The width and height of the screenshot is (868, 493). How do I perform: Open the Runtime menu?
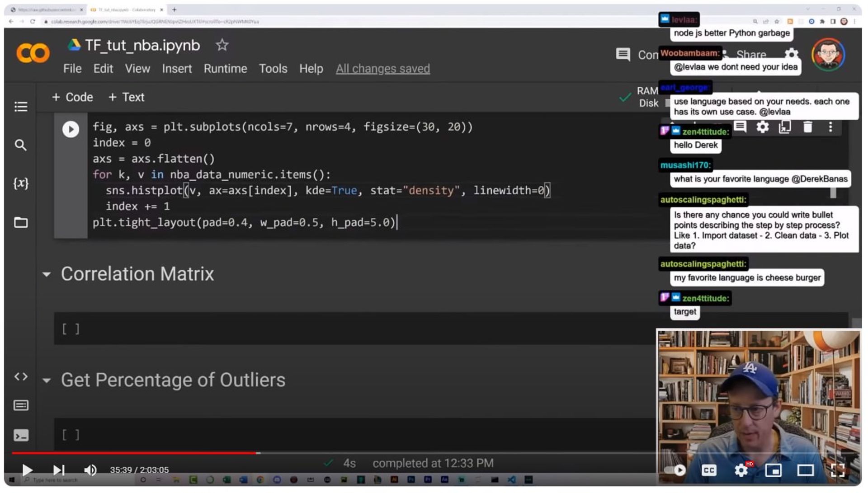(x=225, y=69)
